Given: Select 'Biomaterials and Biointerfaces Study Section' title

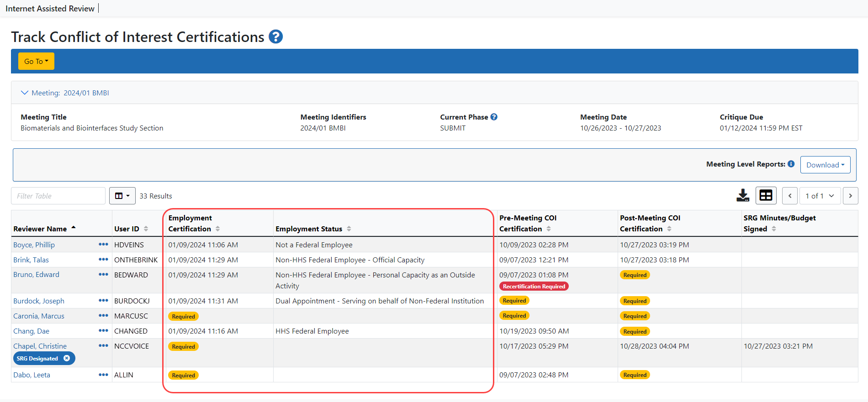Looking at the screenshot, I should tap(92, 128).
